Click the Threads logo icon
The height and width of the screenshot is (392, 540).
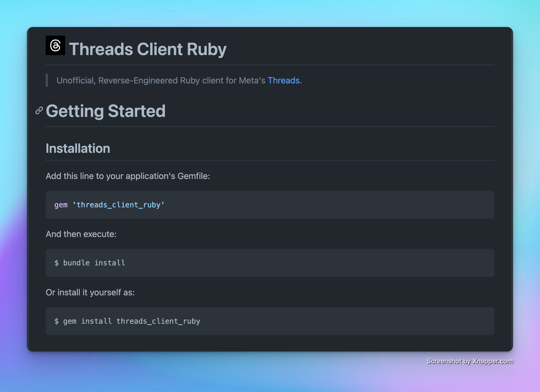coord(55,45)
